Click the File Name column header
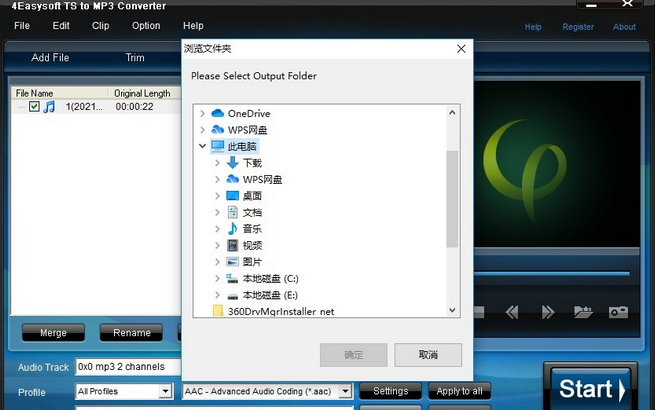The height and width of the screenshot is (410, 655). click(x=60, y=93)
